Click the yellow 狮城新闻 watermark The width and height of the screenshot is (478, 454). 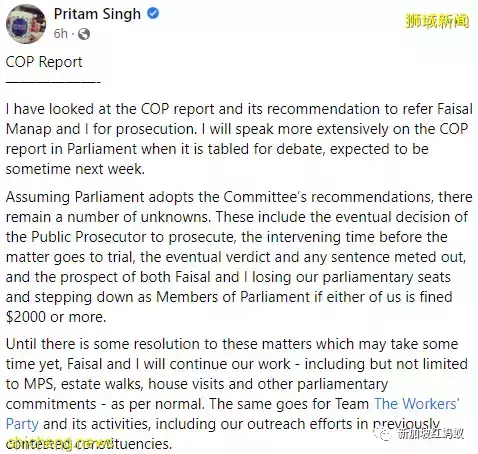pyautogui.click(x=437, y=21)
